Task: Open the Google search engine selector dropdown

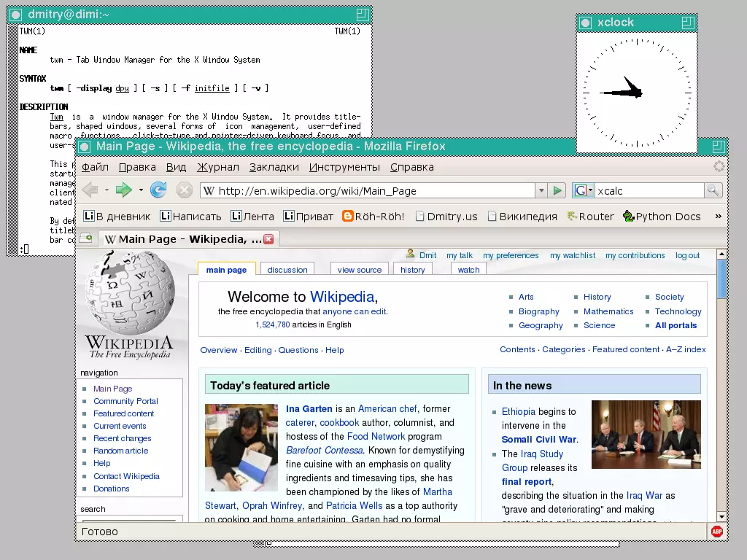Action: (x=584, y=190)
